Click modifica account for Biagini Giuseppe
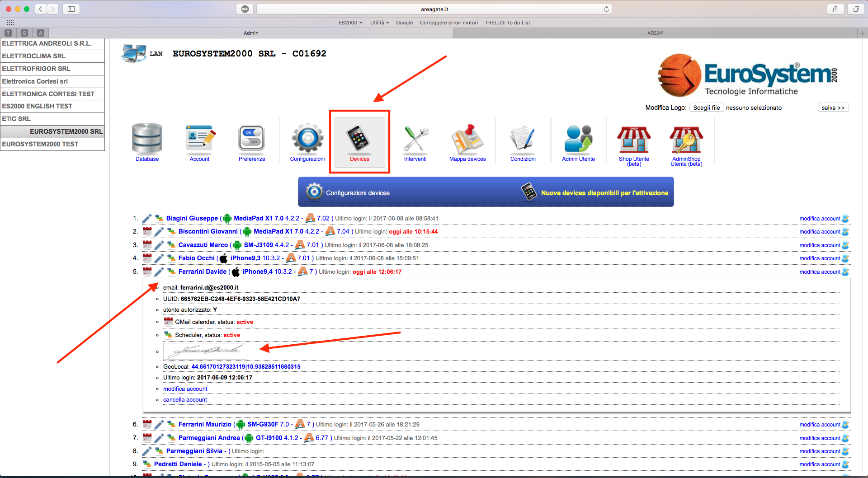The height and width of the screenshot is (478, 868). (820, 219)
